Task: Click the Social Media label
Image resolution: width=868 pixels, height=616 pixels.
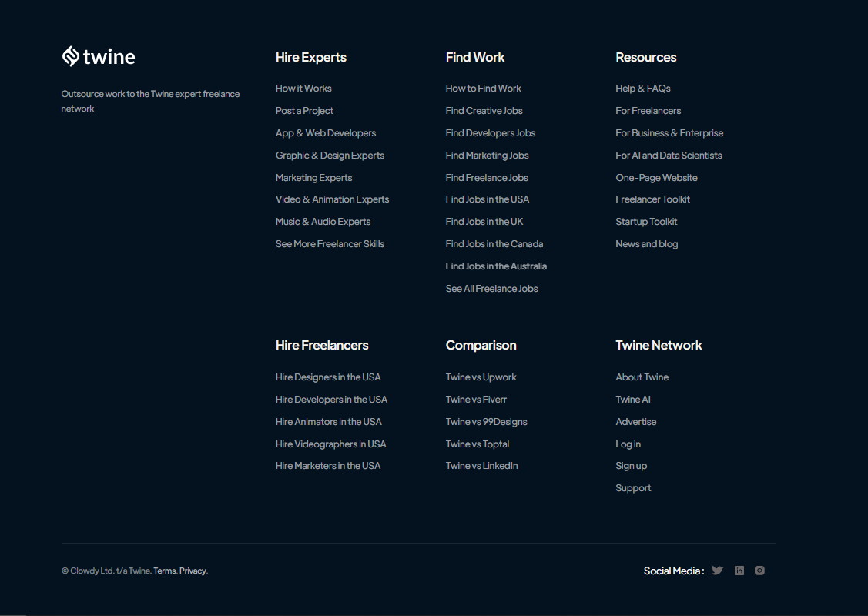Action: tap(674, 571)
